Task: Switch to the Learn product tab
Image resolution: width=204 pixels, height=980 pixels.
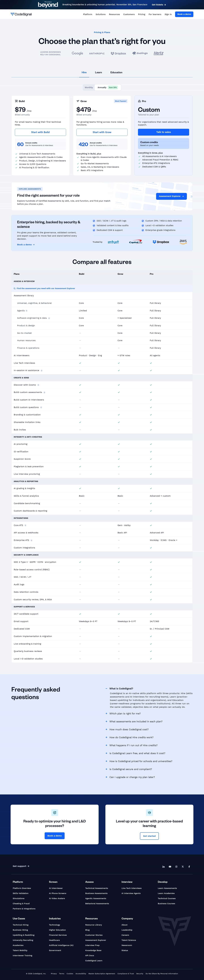Action: click(x=98, y=72)
